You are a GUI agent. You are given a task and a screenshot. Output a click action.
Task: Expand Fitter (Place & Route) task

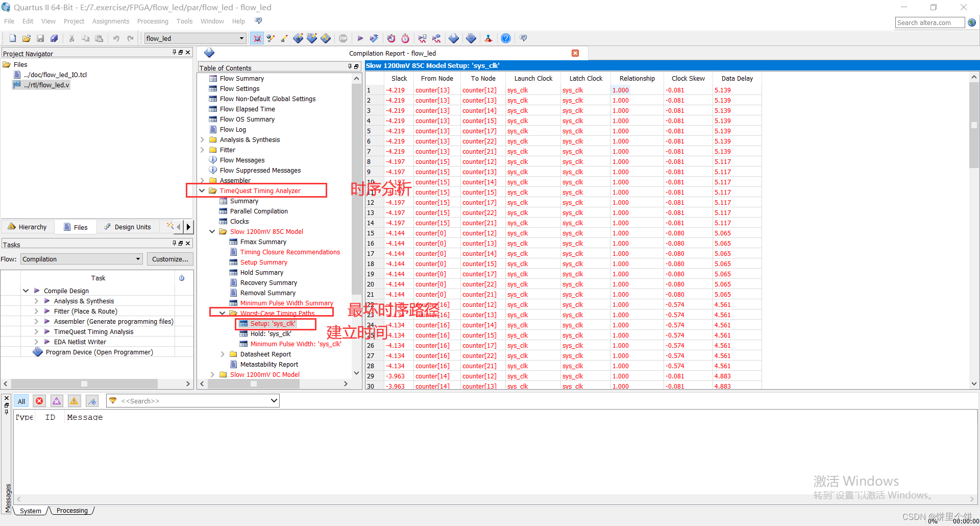tap(36, 311)
